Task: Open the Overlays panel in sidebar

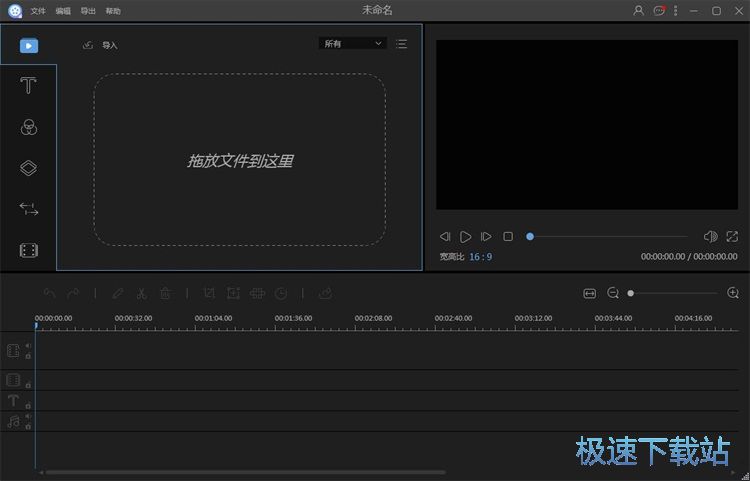Action: (x=28, y=168)
